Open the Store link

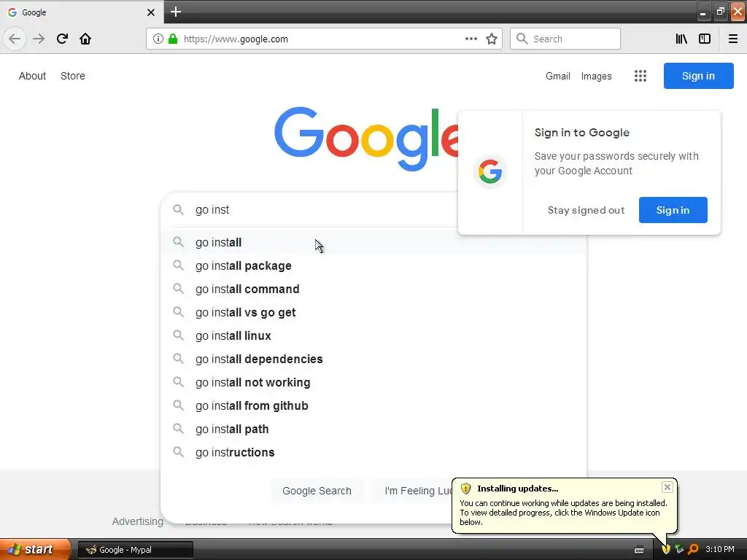73,76
